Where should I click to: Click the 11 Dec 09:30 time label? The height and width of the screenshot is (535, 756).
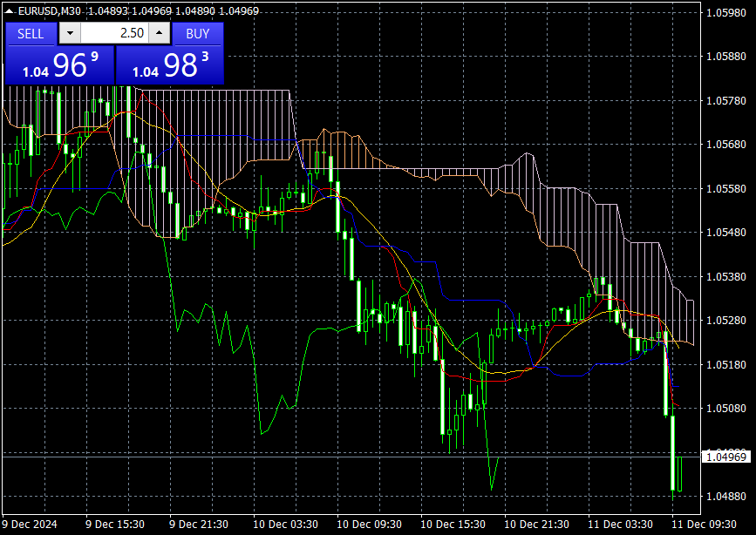coord(705,524)
